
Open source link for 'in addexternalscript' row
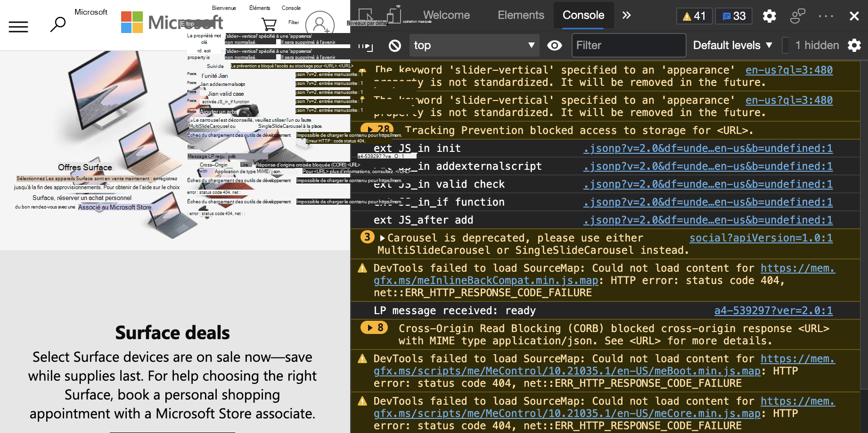point(708,167)
